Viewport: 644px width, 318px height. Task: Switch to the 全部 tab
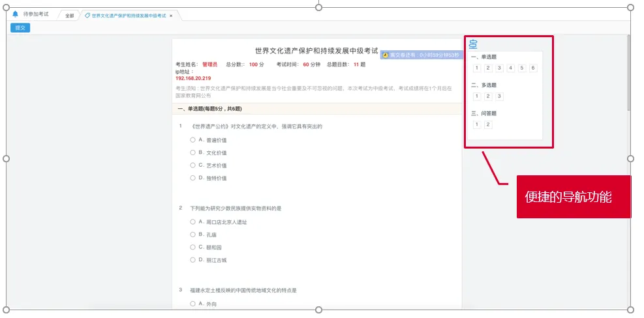pyautogui.click(x=69, y=15)
